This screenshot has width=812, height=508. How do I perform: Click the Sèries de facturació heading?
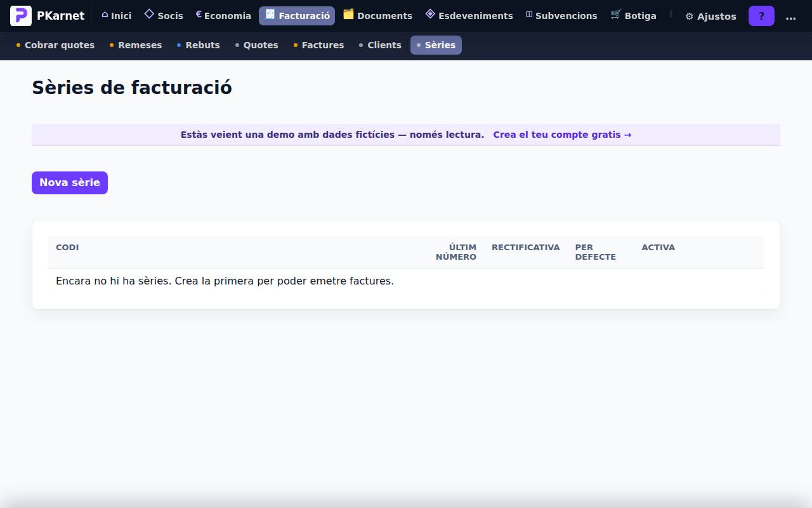132,88
